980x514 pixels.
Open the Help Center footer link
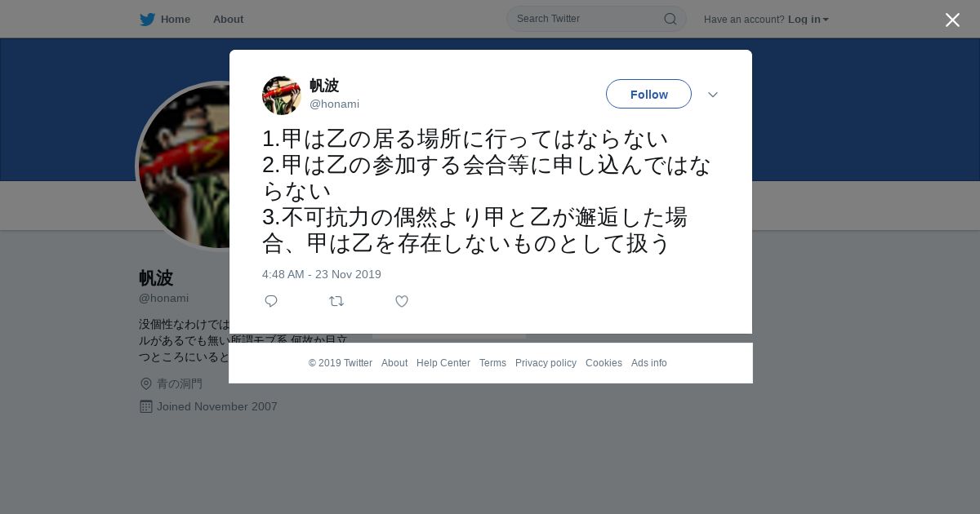pos(443,363)
